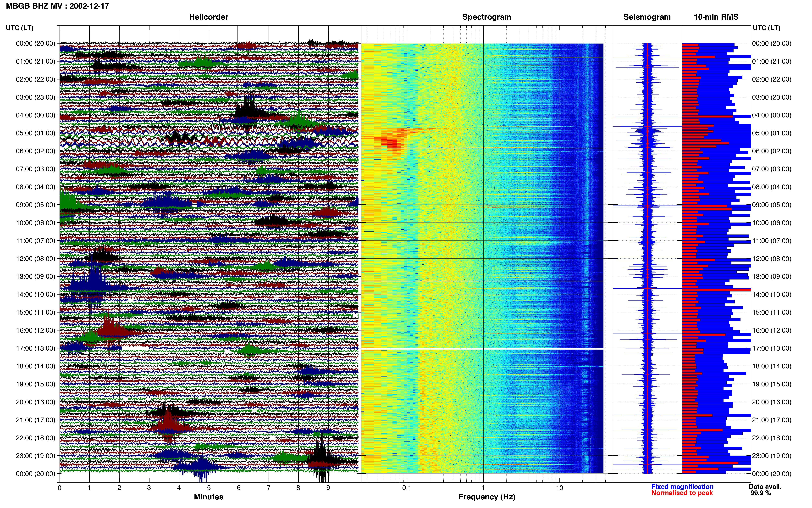812x508 pixels.
Task: Click helicorder-side time label '06:00 (02:00)'
Action: tap(36, 151)
